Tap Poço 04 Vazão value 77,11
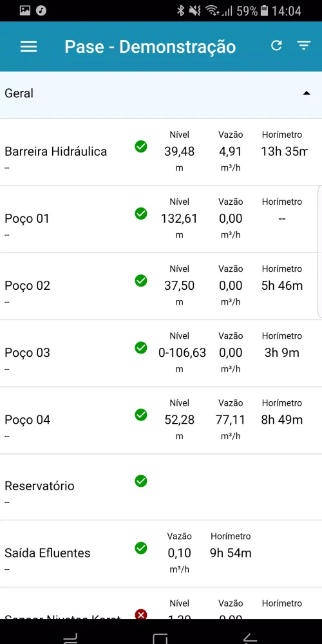The width and height of the screenshot is (322, 644). coord(231,420)
